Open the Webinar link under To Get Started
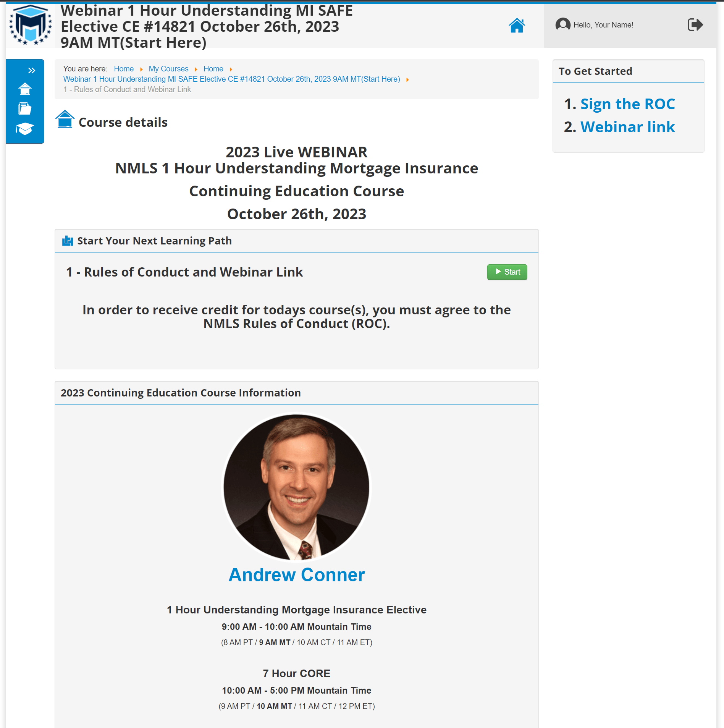Screen dimensions: 724x728 pos(627,127)
